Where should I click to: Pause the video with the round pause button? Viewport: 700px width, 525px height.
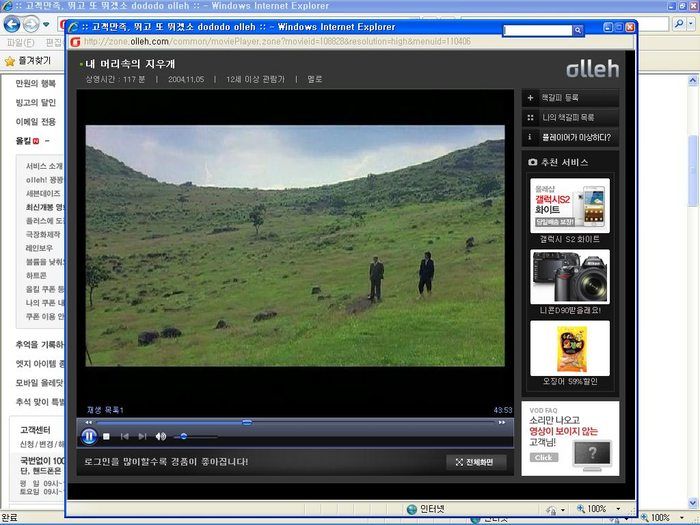pyautogui.click(x=88, y=436)
